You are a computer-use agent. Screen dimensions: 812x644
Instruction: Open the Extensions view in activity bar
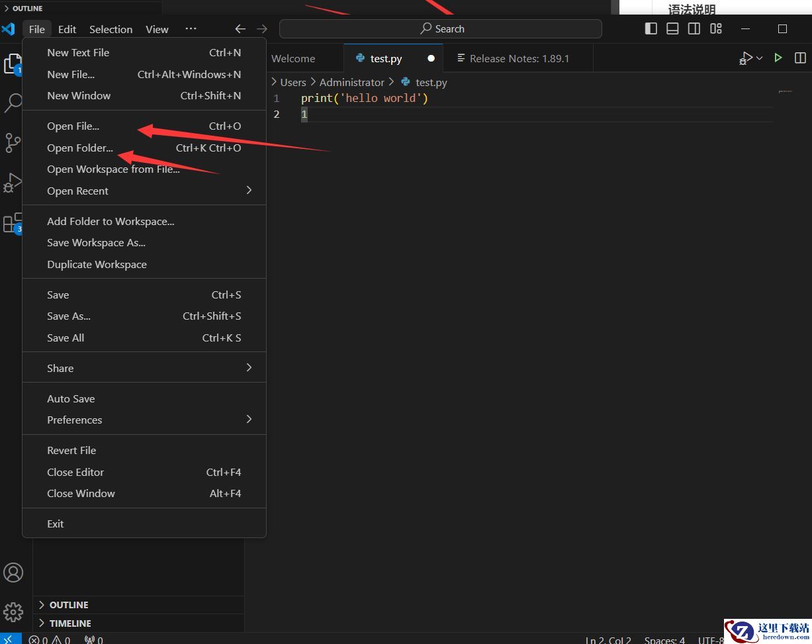[x=13, y=223]
